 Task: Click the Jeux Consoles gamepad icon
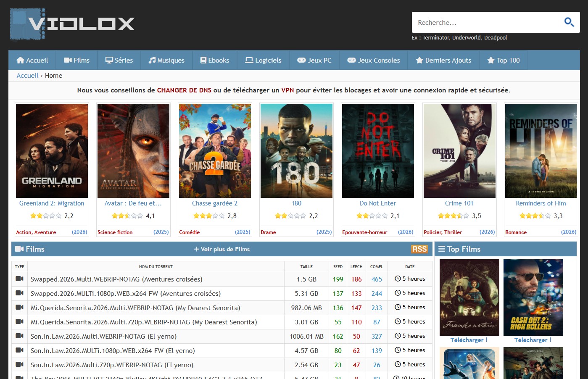coord(351,60)
